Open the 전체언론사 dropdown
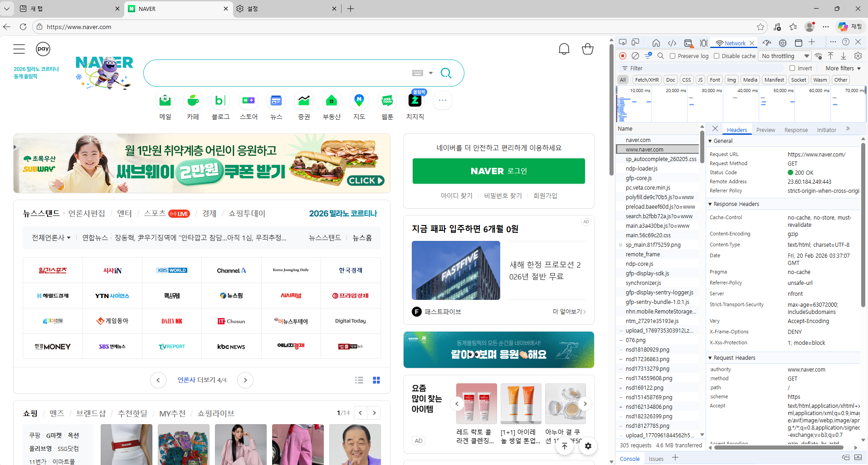This screenshot has width=868, height=465. 51,238
